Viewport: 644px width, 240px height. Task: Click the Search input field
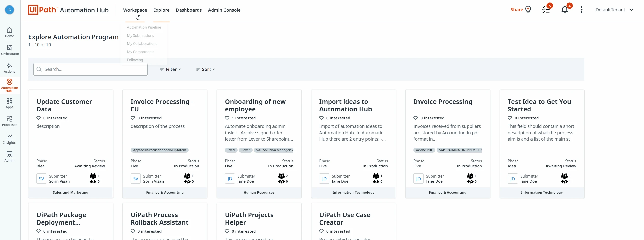tap(90, 69)
